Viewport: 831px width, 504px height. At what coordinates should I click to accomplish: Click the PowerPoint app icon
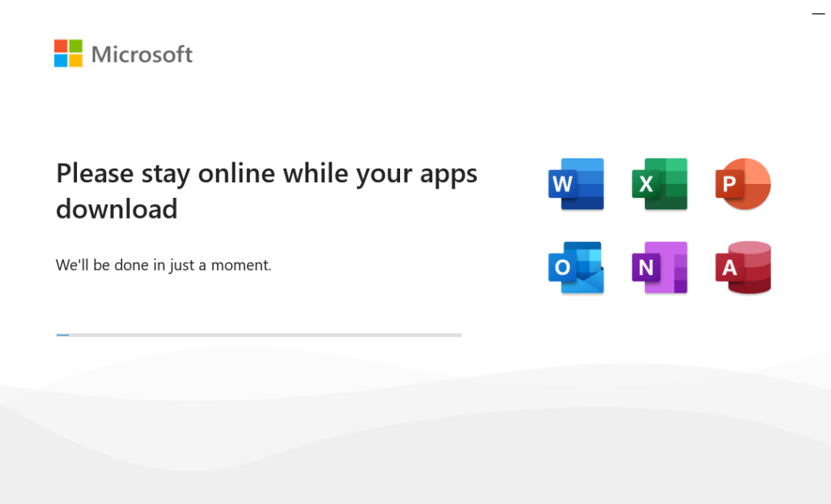coord(743,184)
